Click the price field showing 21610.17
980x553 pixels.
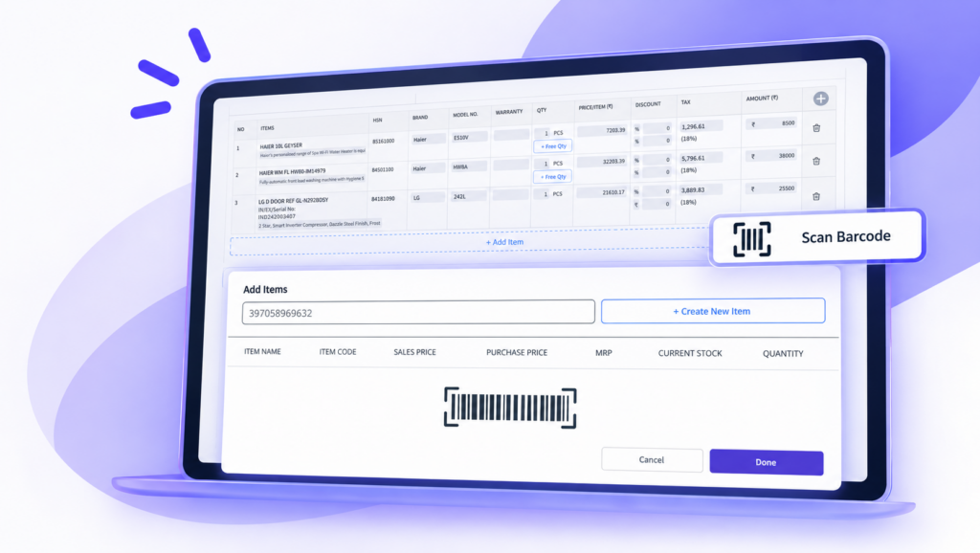click(603, 192)
